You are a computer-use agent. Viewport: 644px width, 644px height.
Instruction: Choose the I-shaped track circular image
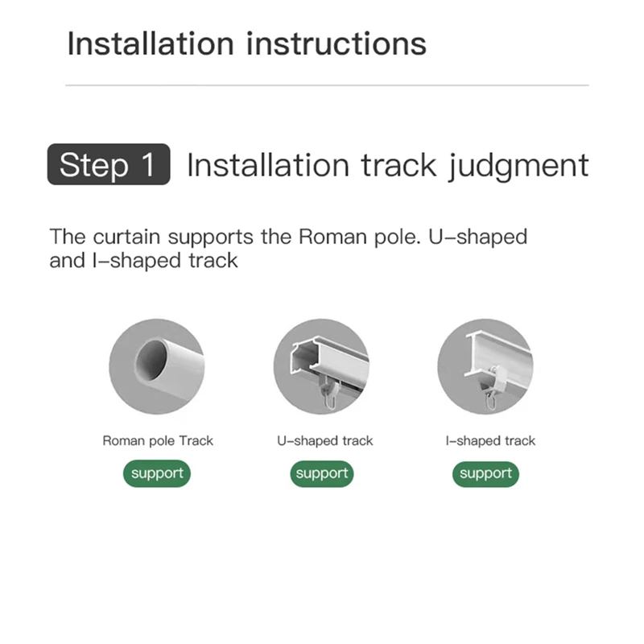(485, 366)
